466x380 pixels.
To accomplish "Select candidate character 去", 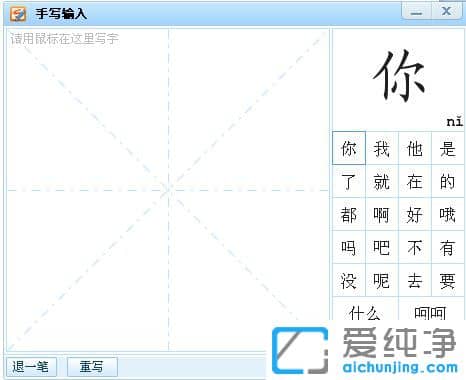I will coord(415,280).
